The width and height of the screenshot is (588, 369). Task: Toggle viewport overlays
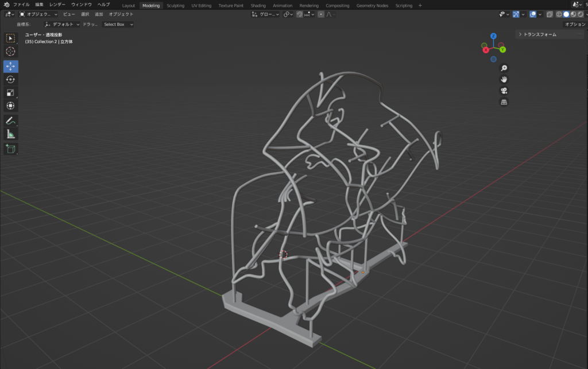[533, 14]
